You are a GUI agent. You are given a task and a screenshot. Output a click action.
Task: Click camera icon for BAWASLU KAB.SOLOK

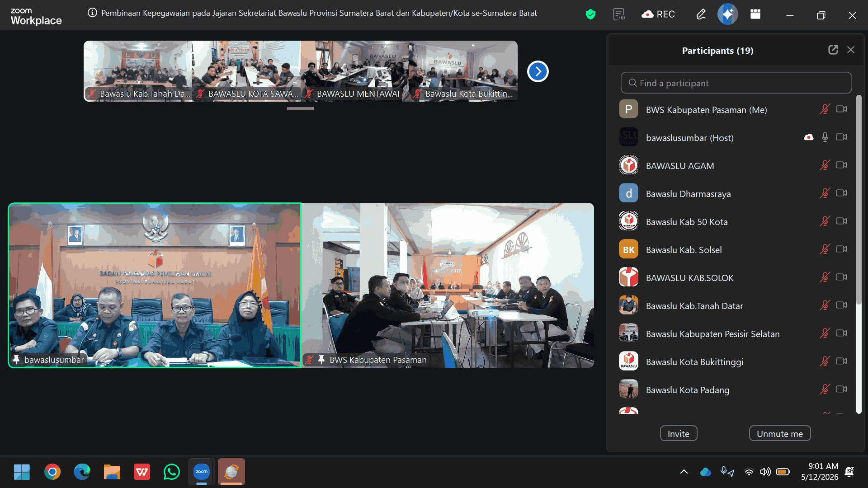click(841, 277)
